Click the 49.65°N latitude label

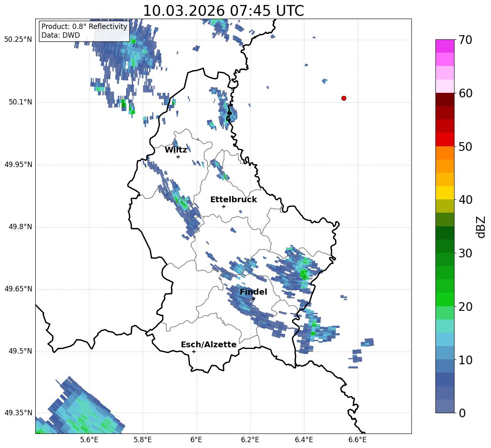click(x=18, y=289)
